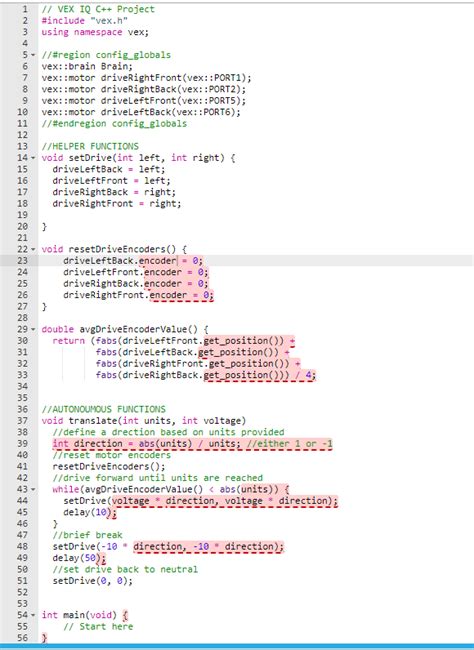This screenshot has height=650, width=474.
Task: Select line number 56 in the gutter
Action: pyautogui.click(x=23, y=638)
